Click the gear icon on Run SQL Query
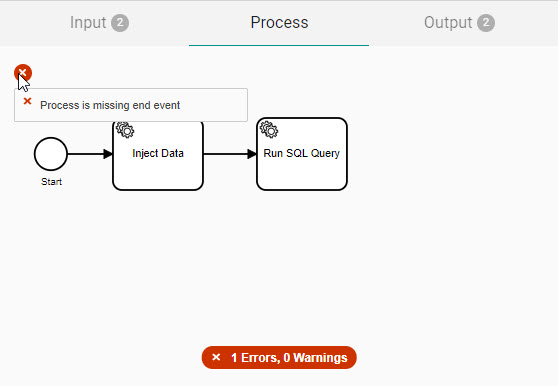558x386 pixels. tap(269, 129)
